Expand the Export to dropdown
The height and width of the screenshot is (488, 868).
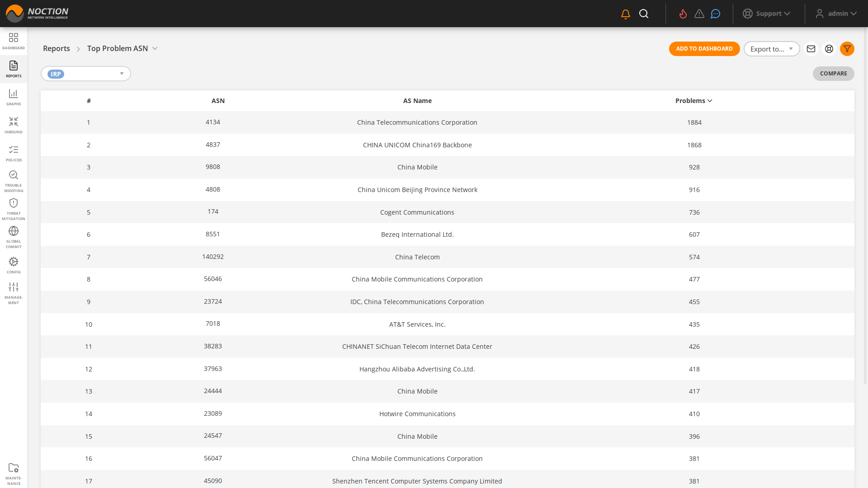click(x=772, y=49)
